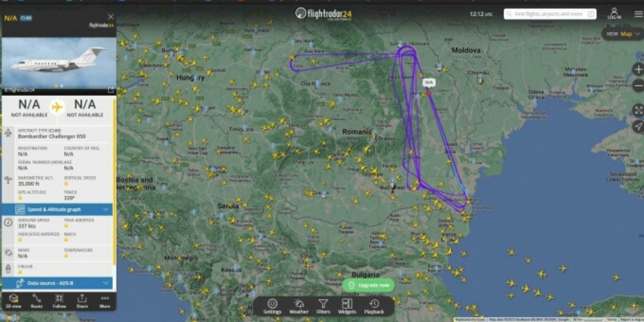Share this flight
The image size is (644, 322).
tap(82, 301)
